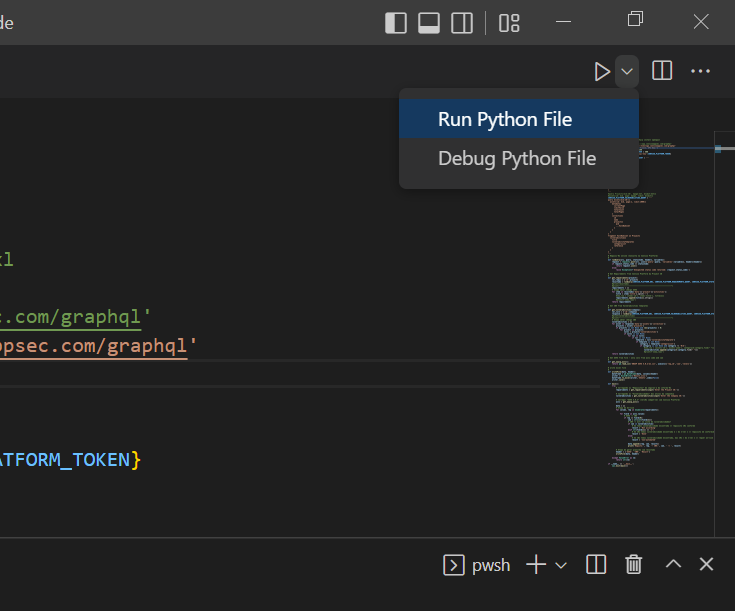Screen dimensions: 735x611
Task: Click the ATFORM_TOKEN variable text
Action: click(65, 460)
